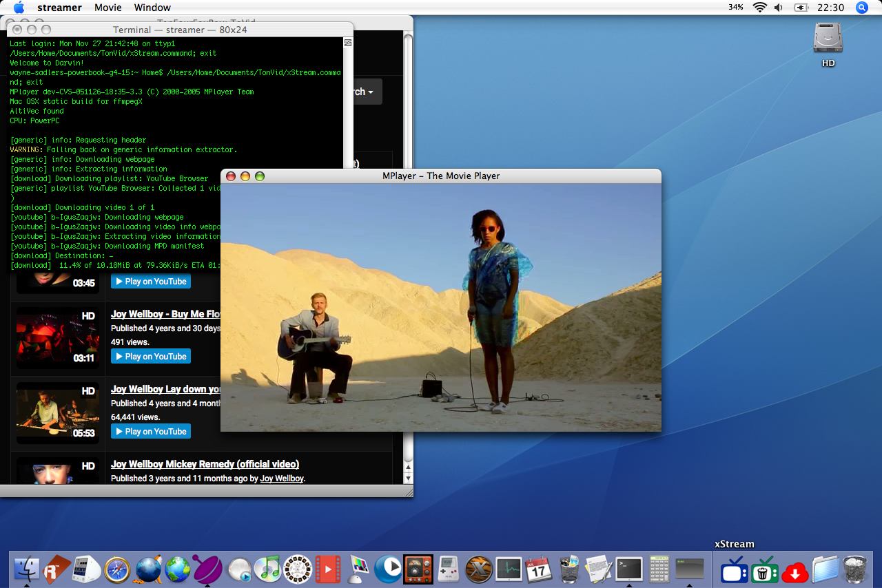Launch the blue round play-button app

pyautogui.click(x=388, y=569)
